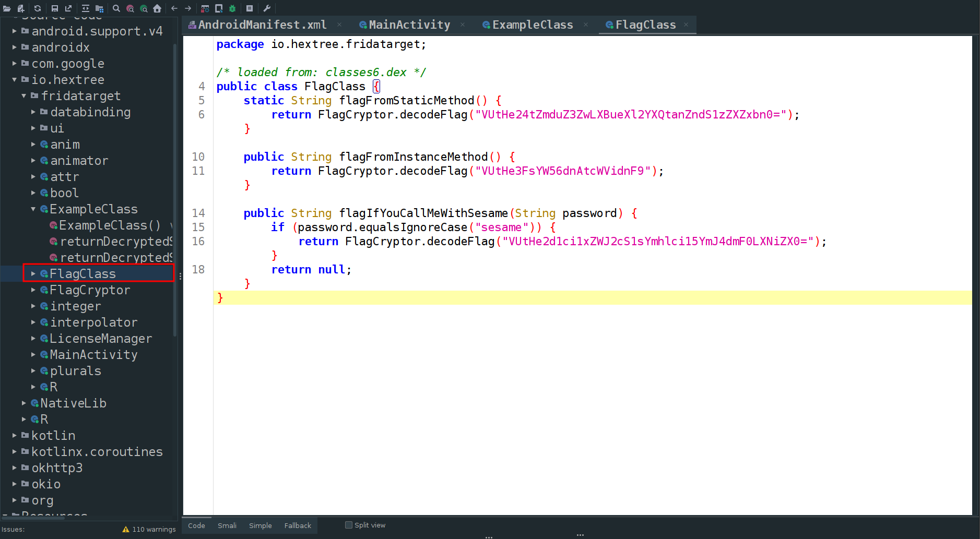Click the Reload files icon

tap(38, 8)
